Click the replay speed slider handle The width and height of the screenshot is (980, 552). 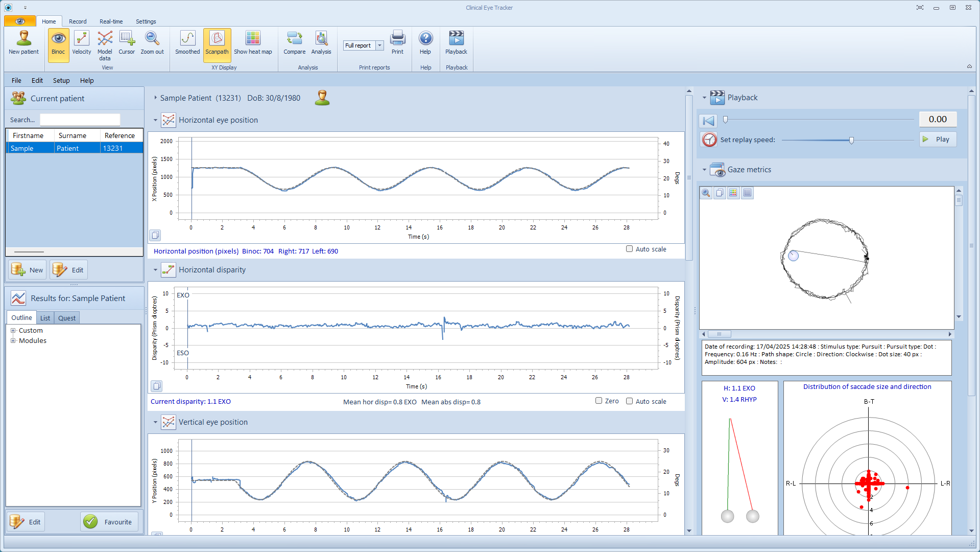(x=851, y=140)
